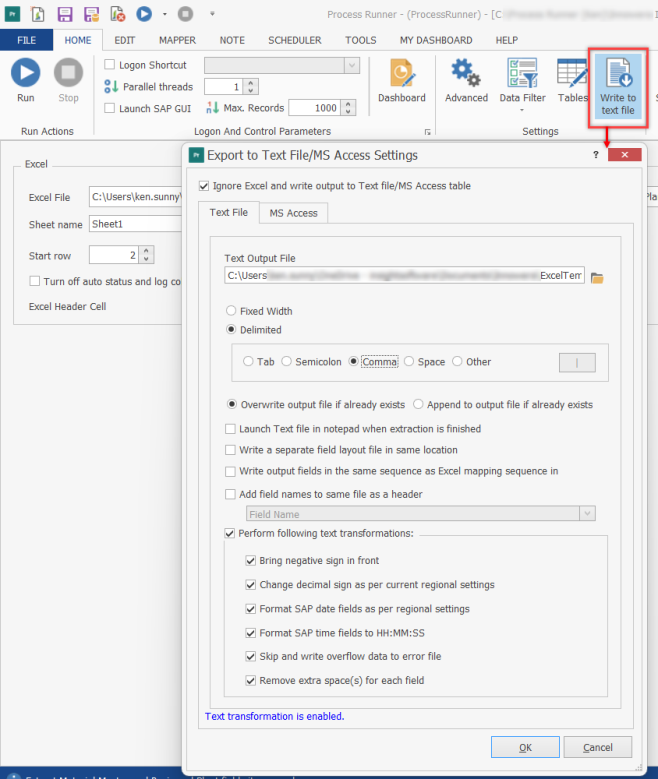
Task: Choose the Semicolon delimiter option
Action: (286, 361)
